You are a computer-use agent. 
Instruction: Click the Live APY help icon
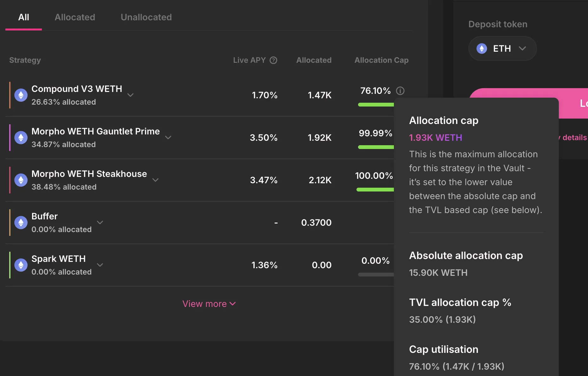coord(273,60)
